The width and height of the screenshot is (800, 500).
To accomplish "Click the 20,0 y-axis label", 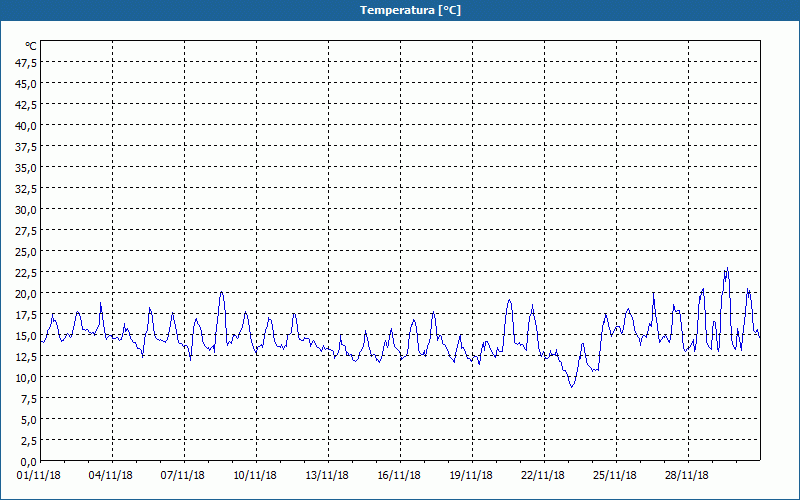I will [x=26, y=294].
